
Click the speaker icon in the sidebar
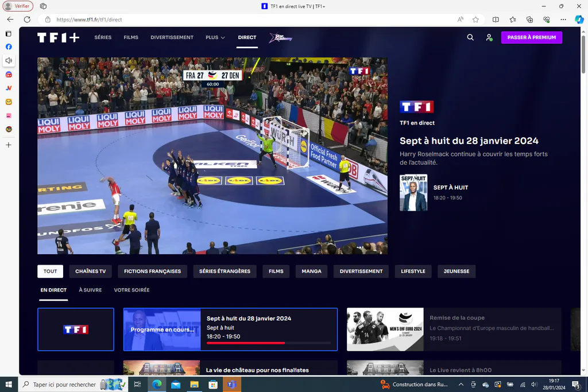[9, 60]
